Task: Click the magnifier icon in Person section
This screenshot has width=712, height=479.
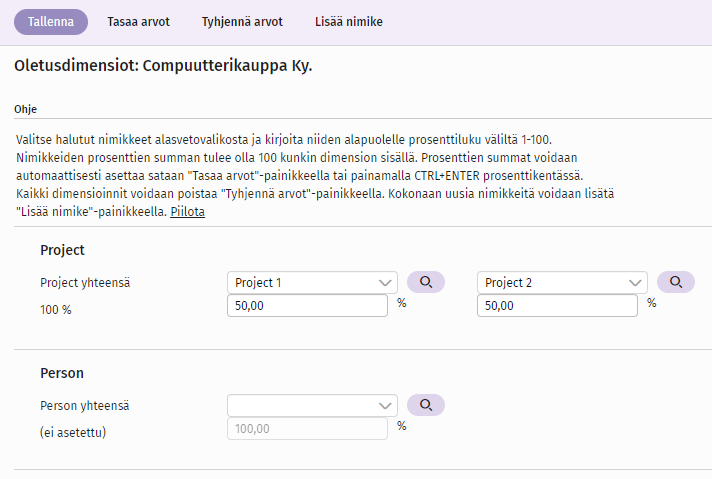Action: click(x=426, y=405)
